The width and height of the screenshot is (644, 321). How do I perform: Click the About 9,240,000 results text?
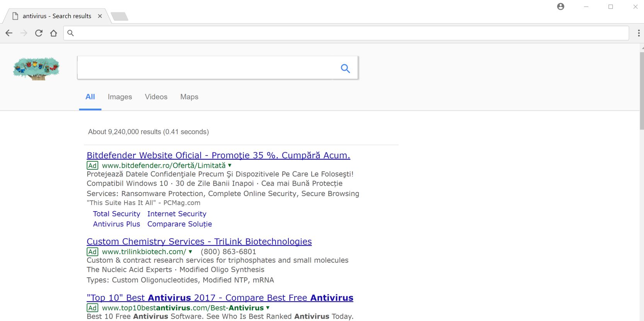[148, 132]
